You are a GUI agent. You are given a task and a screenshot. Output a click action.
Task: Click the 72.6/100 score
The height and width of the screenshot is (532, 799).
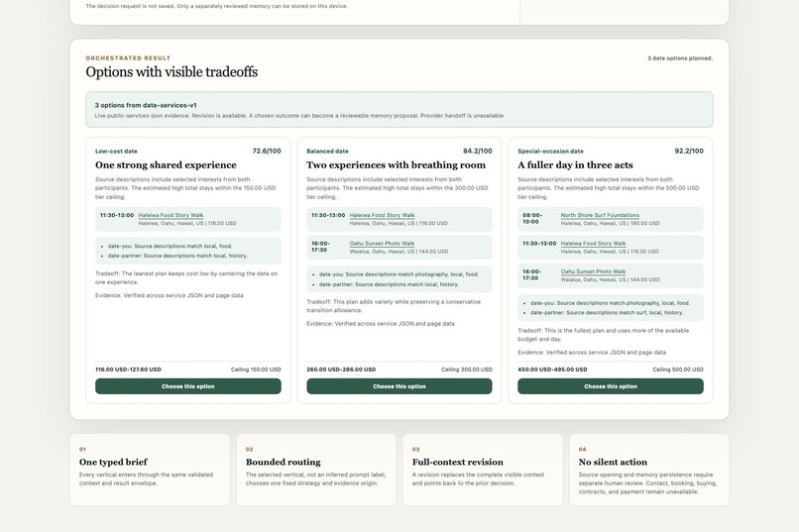[267, 151]
